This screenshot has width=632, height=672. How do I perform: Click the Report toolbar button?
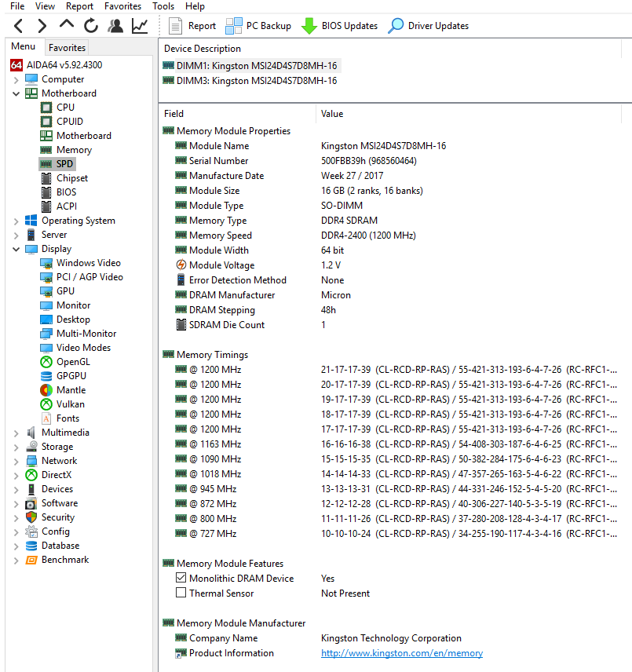click(192, 26)
